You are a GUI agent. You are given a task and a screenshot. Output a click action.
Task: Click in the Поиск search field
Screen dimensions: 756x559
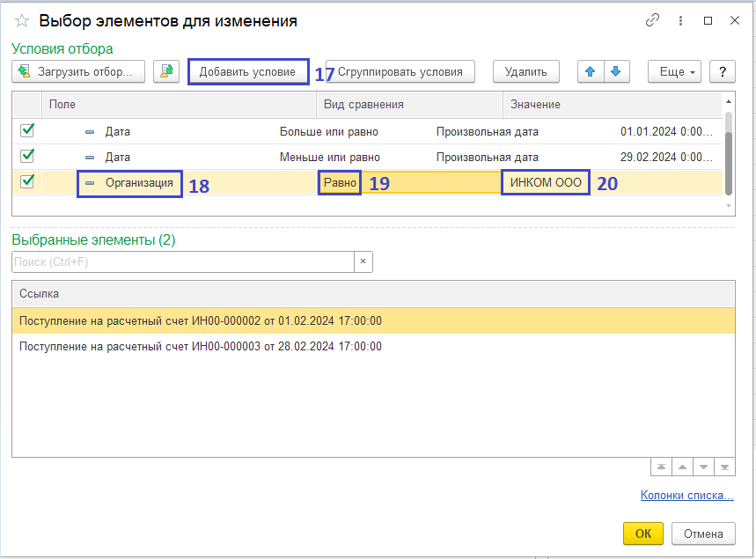click(182, 261)
